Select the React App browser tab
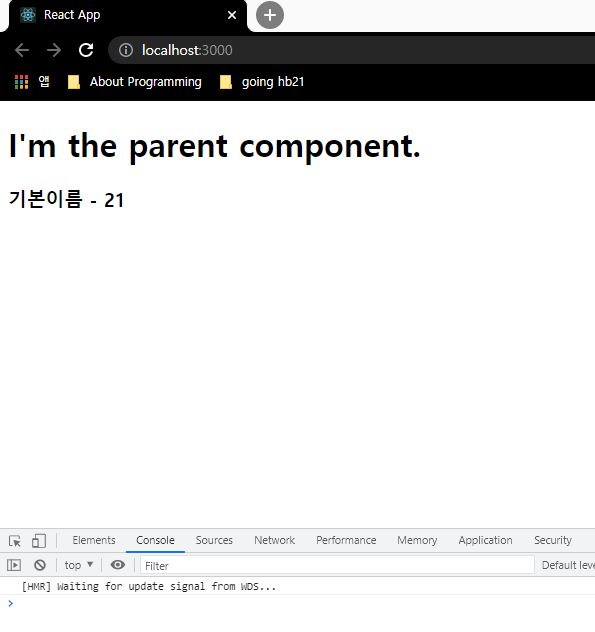This screenshot has height=632, width=595. pyautogui.click(x=127, y=16)
